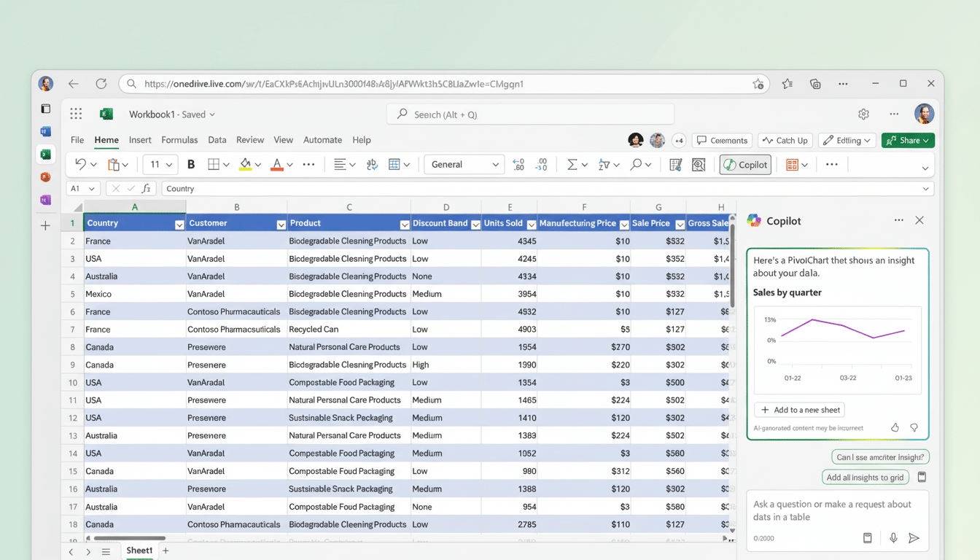Open the Number Format dropdown showing General
The image size is (980, 560).
click(464, 164)
